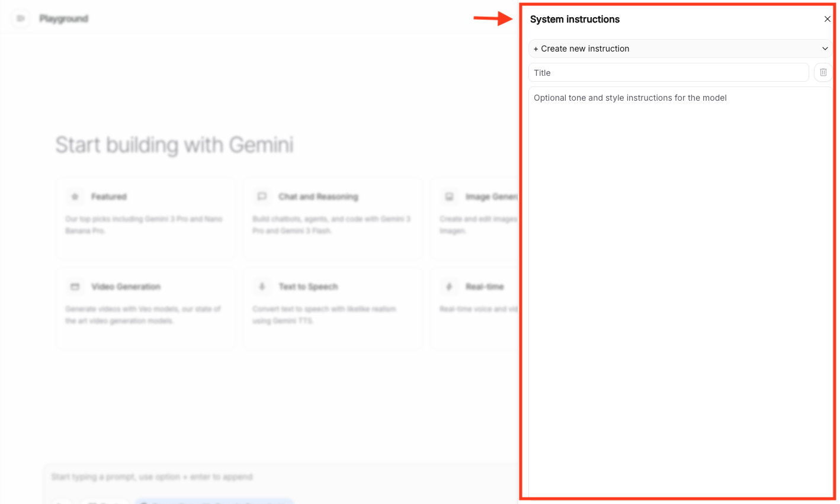This screenshot has height=504, width=840.
Task: Toggle the sidebar icon next to Playground
Action: point(21,18)
